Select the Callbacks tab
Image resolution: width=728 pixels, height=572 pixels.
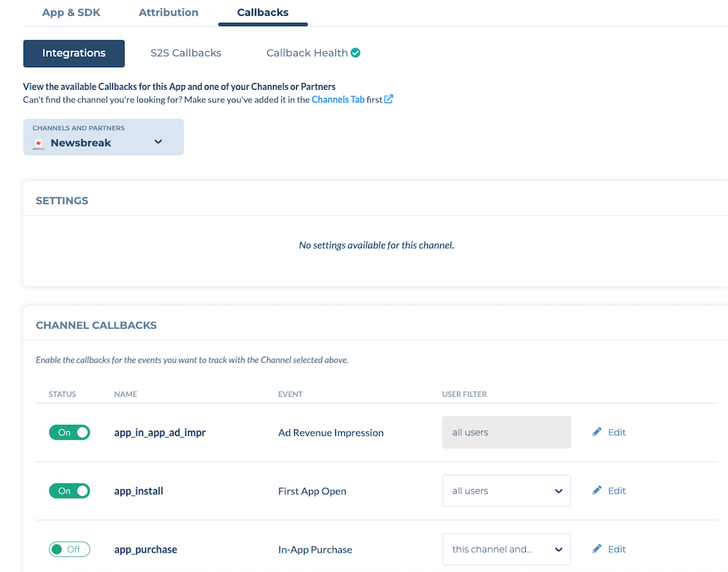click(x=263, y=13)
